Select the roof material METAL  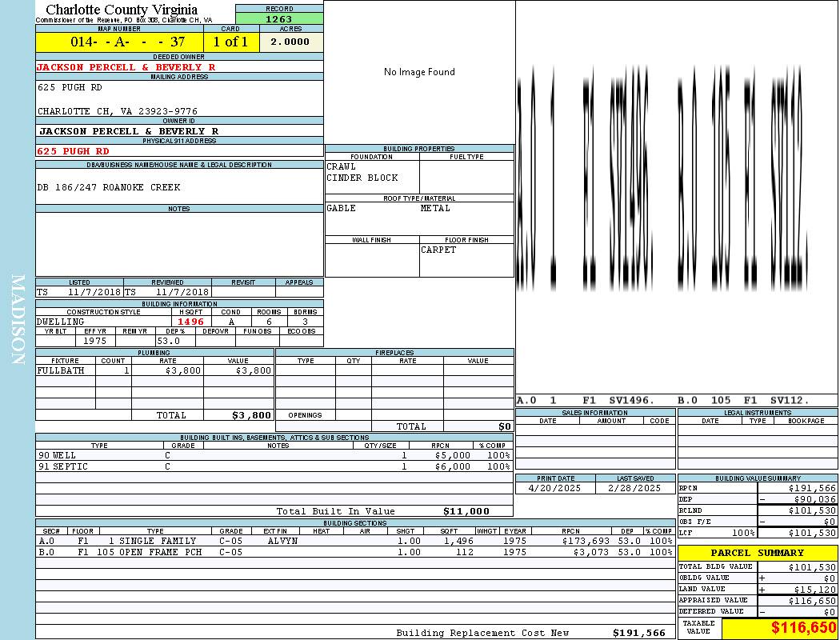coord(435,208)
